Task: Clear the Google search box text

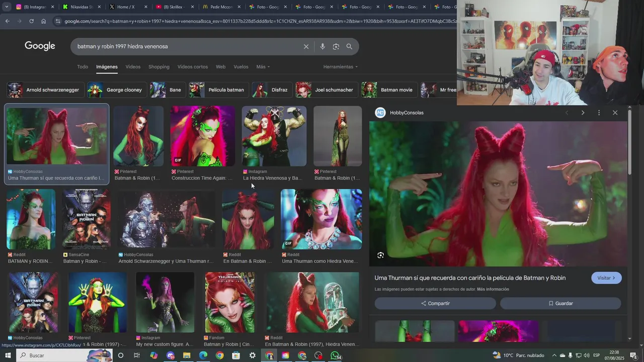Action: point(306,46)
